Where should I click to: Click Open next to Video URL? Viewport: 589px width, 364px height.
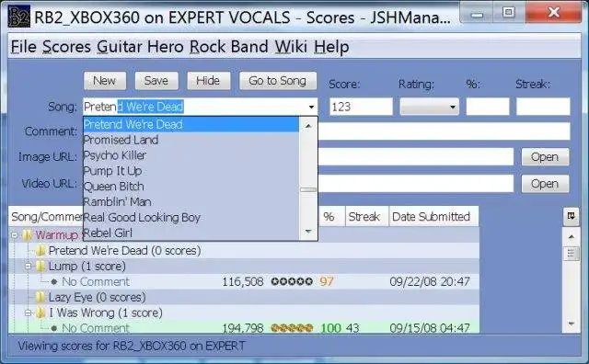(x=545, y=184)
